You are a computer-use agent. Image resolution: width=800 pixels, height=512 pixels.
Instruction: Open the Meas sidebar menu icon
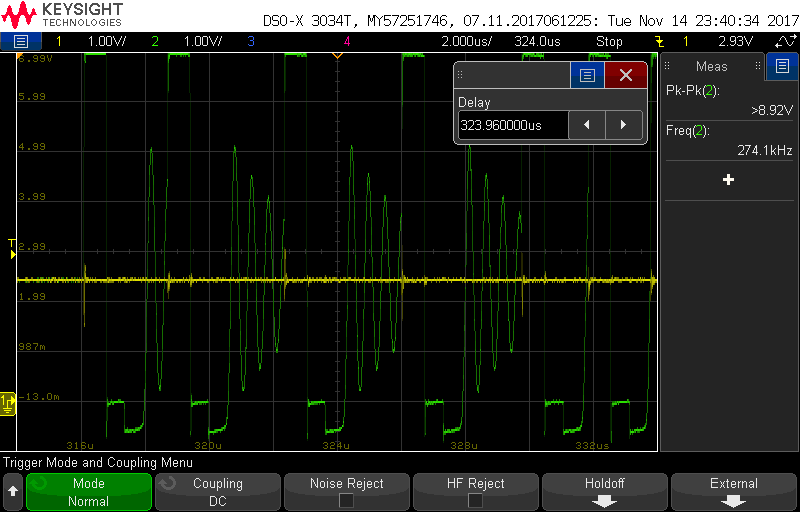(x=782, y=66)
